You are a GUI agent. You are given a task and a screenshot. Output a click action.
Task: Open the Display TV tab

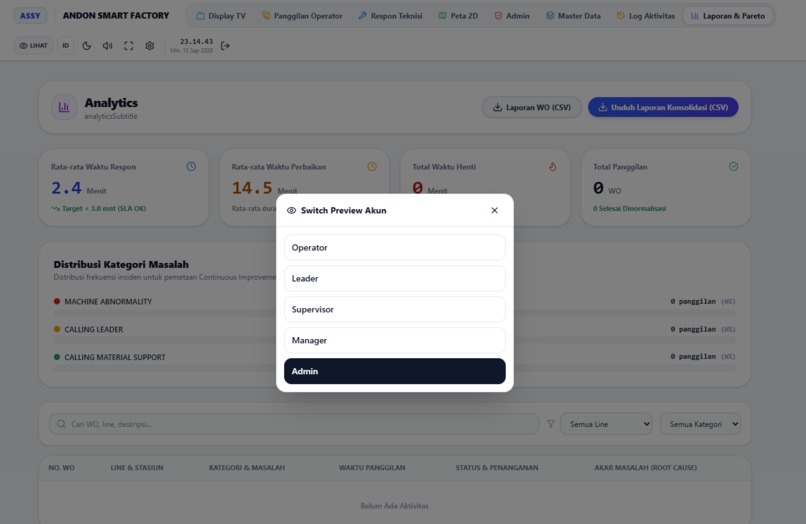[x=221, y=16]
